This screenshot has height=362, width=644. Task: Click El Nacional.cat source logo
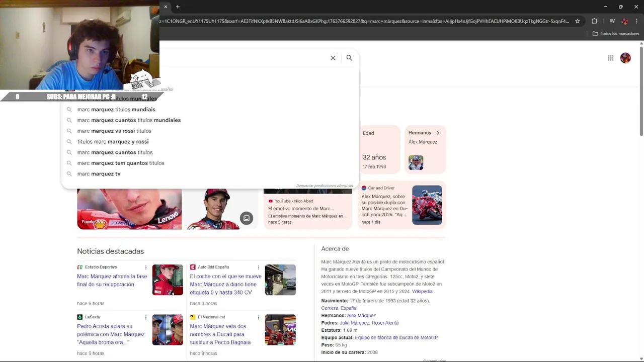(x=193, y=317)
